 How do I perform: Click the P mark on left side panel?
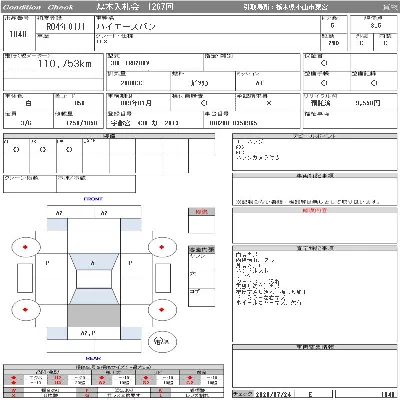tap(47, 263)
